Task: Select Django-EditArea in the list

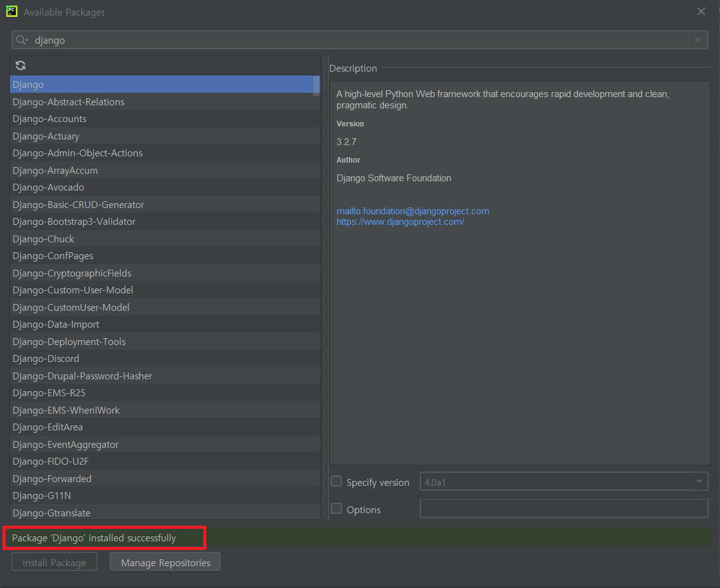Action: 165,427
